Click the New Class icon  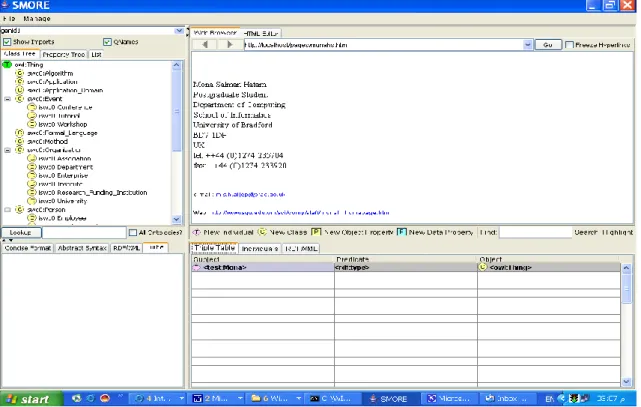point(262,232)
